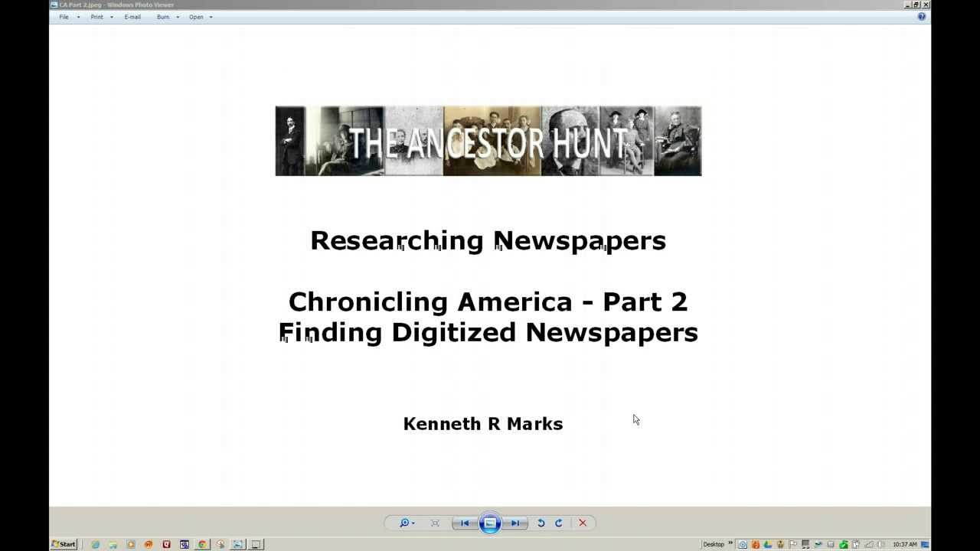The height and width of the screenshot is (551, 980).
Task: Expand the Open dropdown arrow
Action: (x=211, y=17)
